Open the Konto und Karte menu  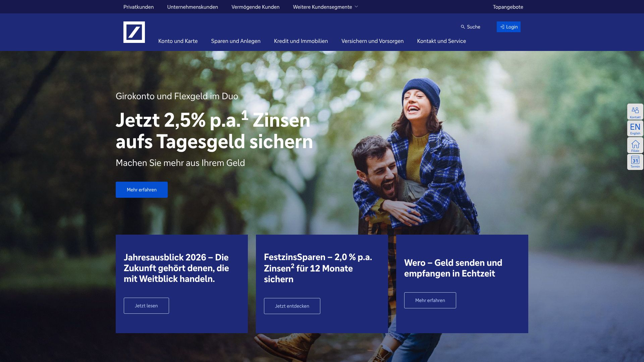tap(178, 41)
